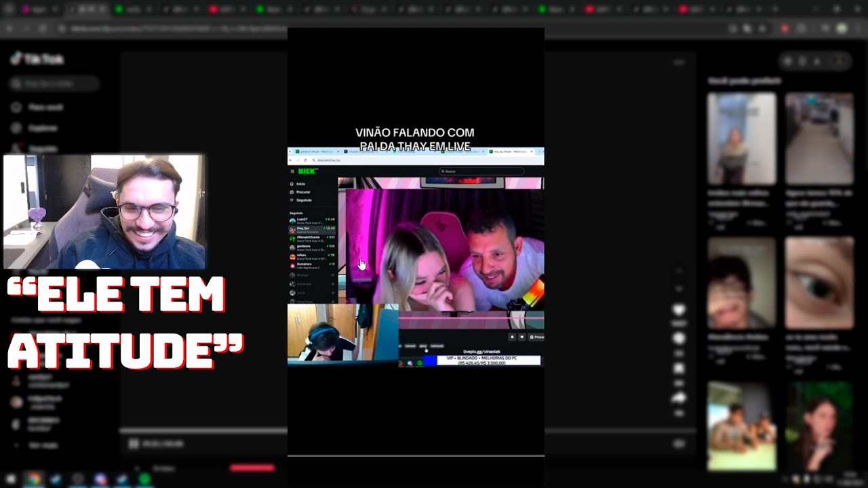The height and width of the screenshot is (488, 868).
Task: Share the video with the arrow icon
Action: pyautogui.click(x=679, y=398)
